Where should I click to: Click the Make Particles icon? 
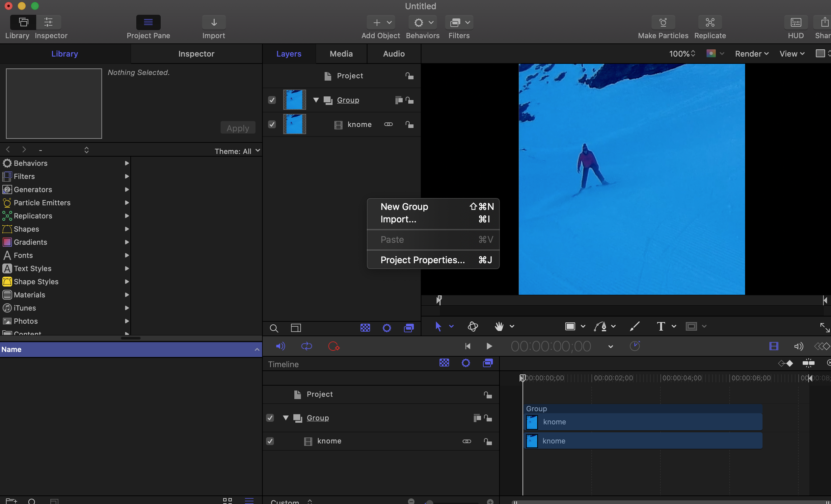[x=663, y=22]
